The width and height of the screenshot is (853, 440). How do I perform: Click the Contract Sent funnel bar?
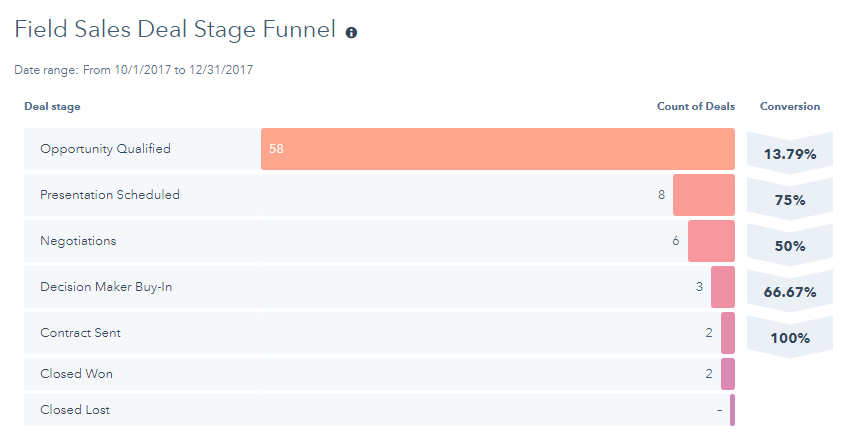(x=727, y=333)
